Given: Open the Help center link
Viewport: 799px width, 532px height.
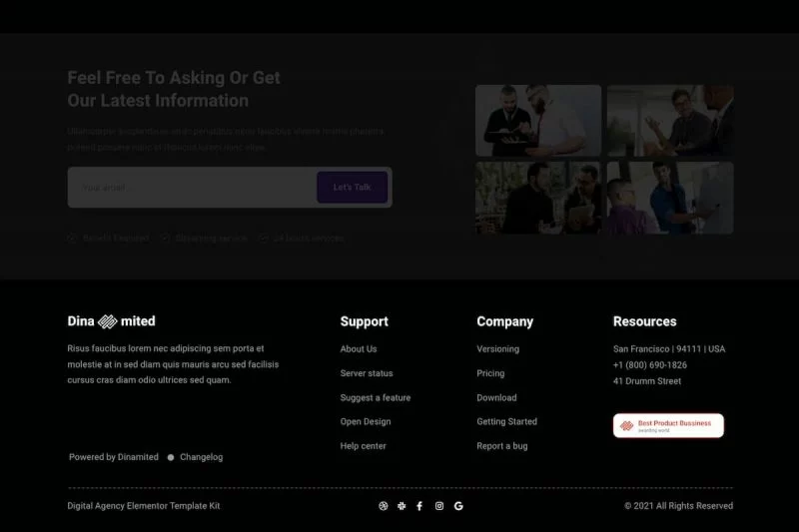Looking at the screenshot, I should tap(363, 446).
